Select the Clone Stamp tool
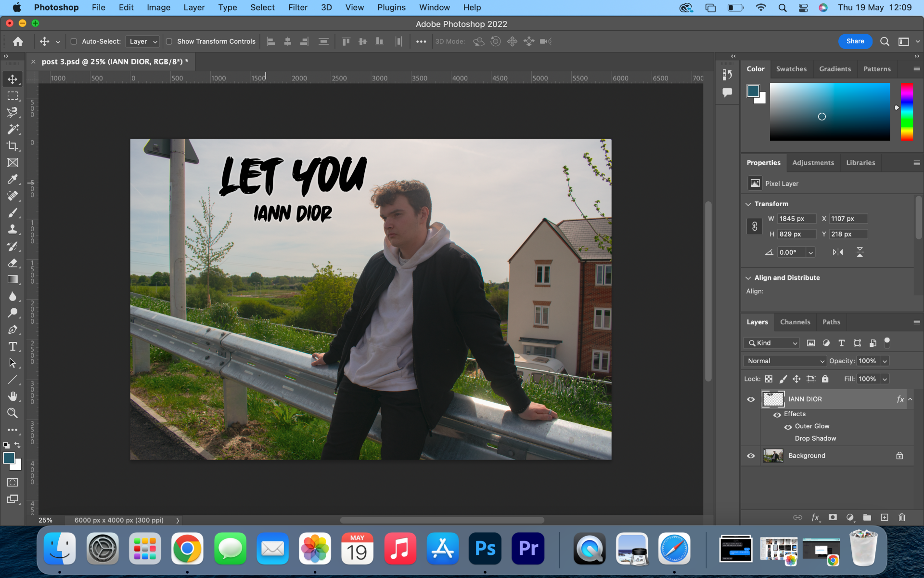This screenshot has height=578, width=924. coord(13,229)
